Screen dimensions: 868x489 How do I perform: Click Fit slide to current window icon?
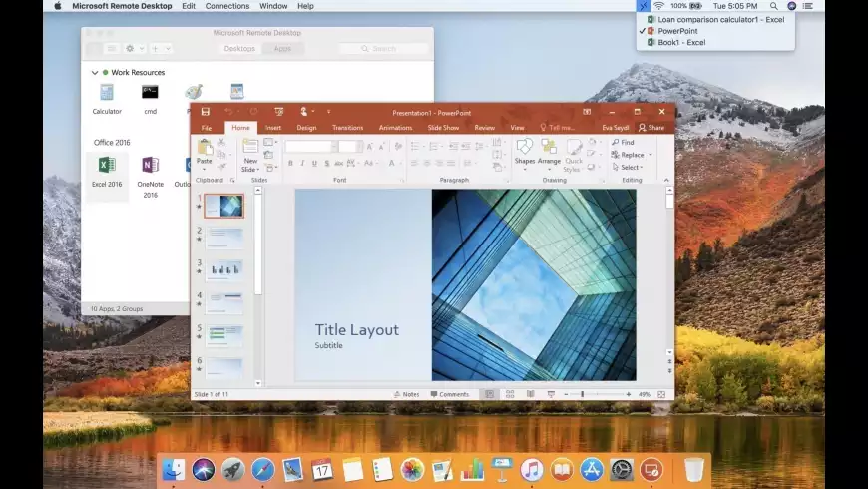[x=661, y=394]
